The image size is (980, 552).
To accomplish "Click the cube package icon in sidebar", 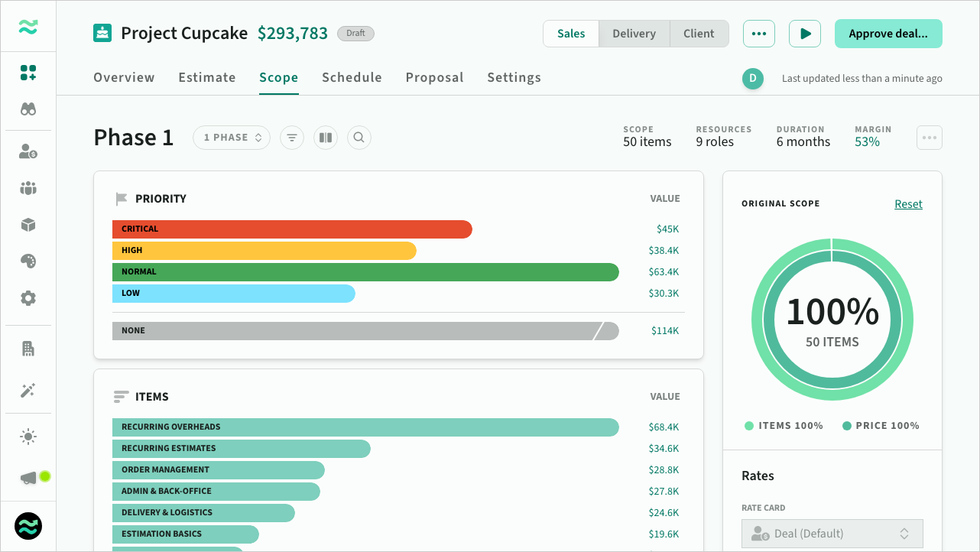I will pos(28,225).
